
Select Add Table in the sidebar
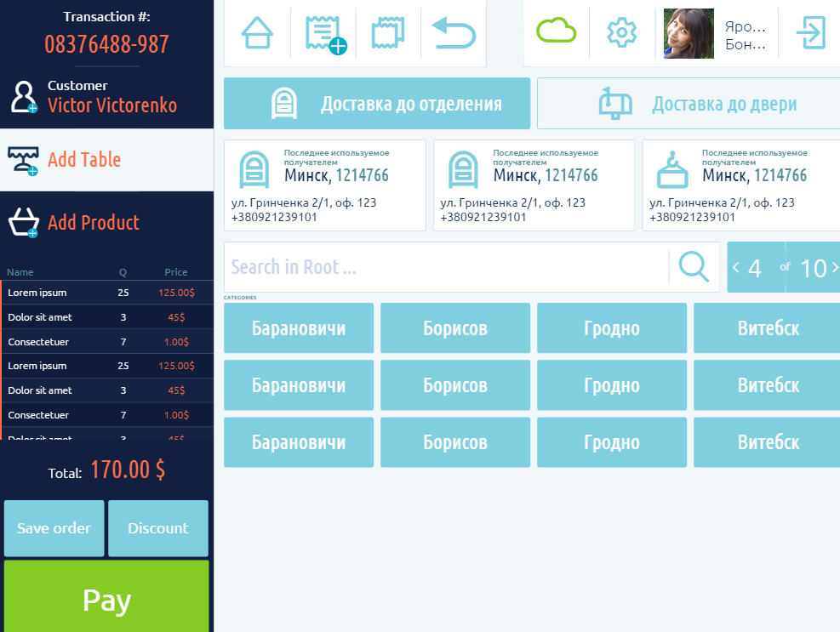click(84, 160)
